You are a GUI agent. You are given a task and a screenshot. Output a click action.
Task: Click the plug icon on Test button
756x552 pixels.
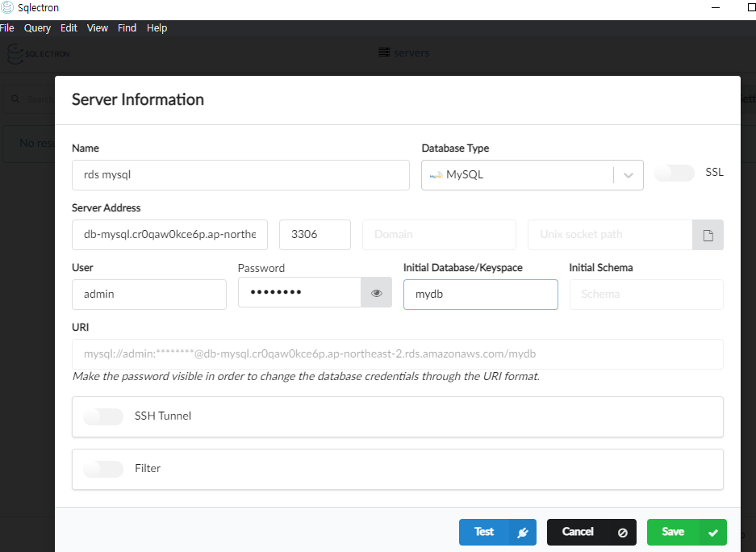click(x=522, y=533)
